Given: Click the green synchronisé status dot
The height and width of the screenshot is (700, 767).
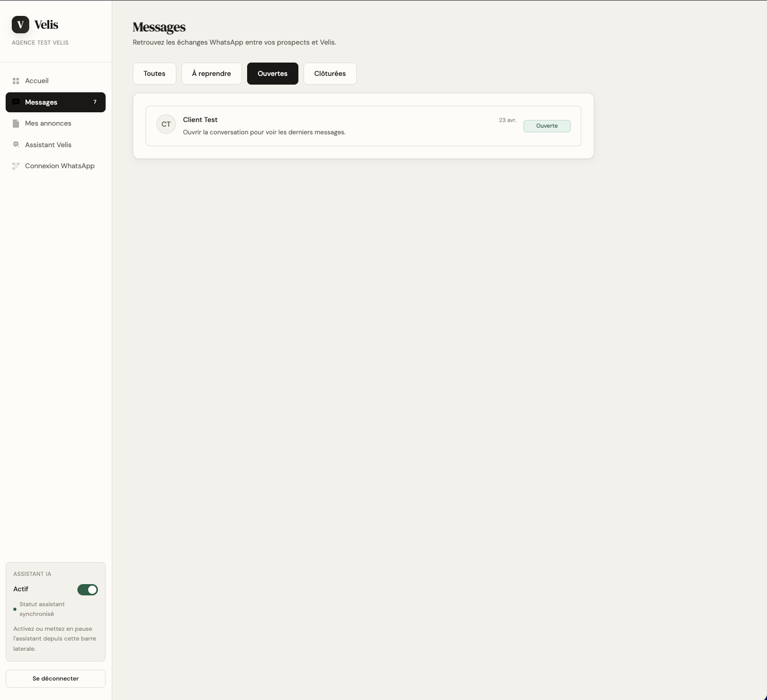Looking at the screenshot, I should [15, 609].
